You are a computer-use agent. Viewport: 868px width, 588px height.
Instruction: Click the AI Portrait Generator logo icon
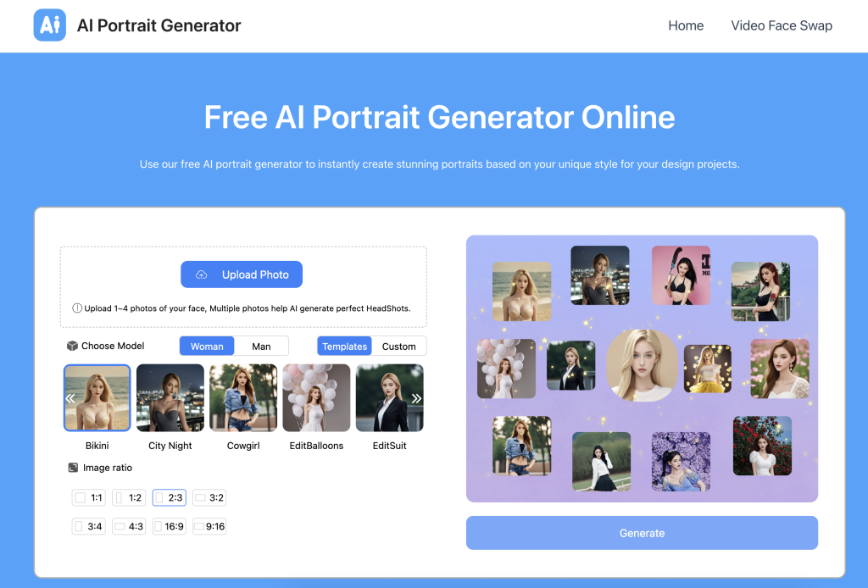(x=50, y=25)
